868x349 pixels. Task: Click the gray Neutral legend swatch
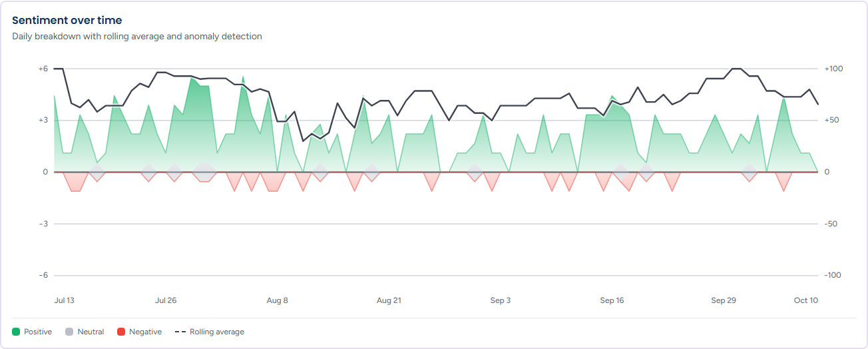(x=69, y=332)
